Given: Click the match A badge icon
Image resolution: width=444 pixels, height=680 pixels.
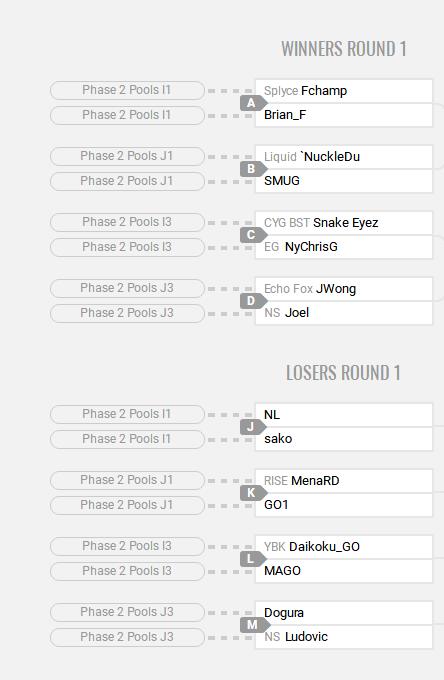Looking at the screenshot, I should [x=252, y=103].
